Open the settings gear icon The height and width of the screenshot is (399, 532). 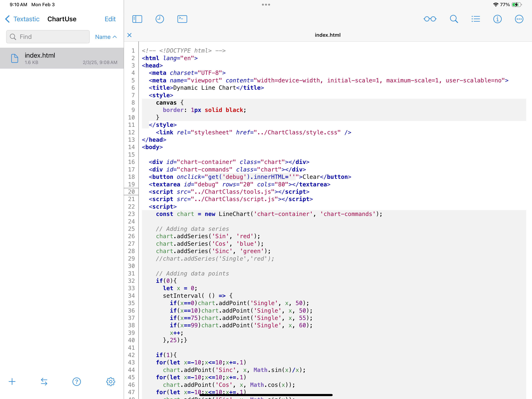click(x=111, y=381)
